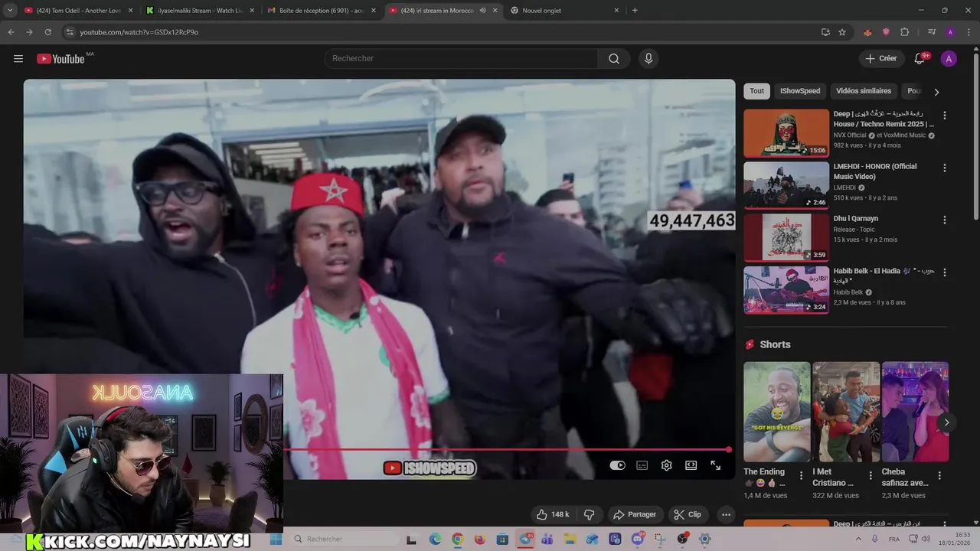This screenshot has height=551, width=980.
Task: Open a new browser tab
Action: pos(635,11)
